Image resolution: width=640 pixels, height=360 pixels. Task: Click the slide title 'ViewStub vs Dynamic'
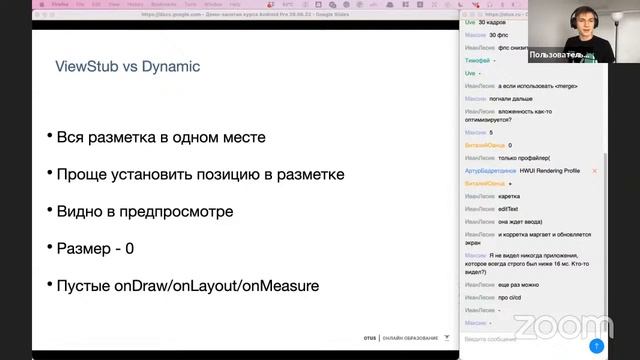pos(128,67)
